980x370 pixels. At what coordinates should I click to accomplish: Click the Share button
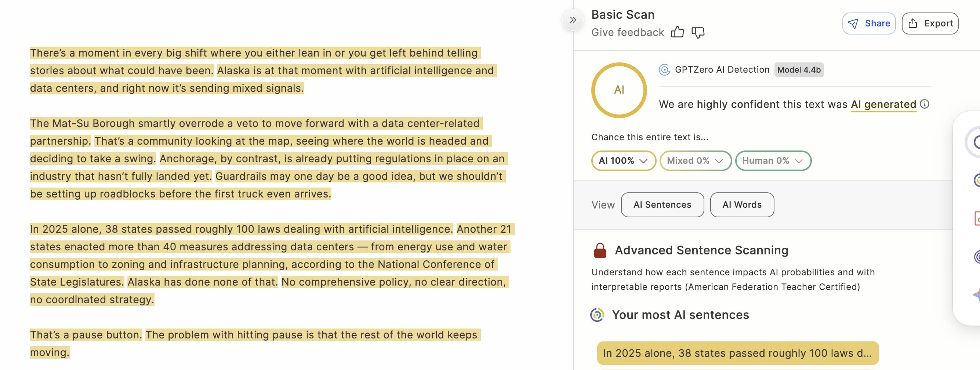868,23
